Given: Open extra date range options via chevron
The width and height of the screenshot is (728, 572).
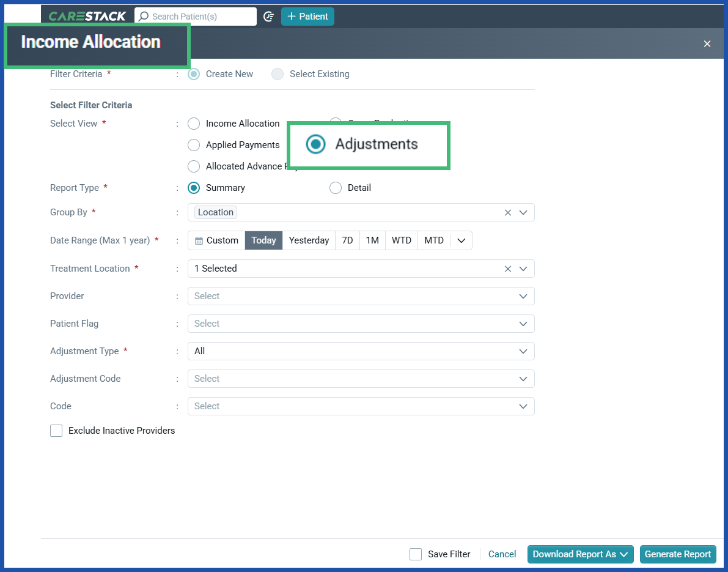Looking at the screenshot, I should (x=461, y=240).
